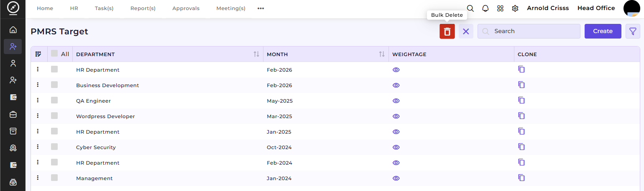644x191 pixels.
Task: Click the compass logo at top left
Action: (13, 8)
